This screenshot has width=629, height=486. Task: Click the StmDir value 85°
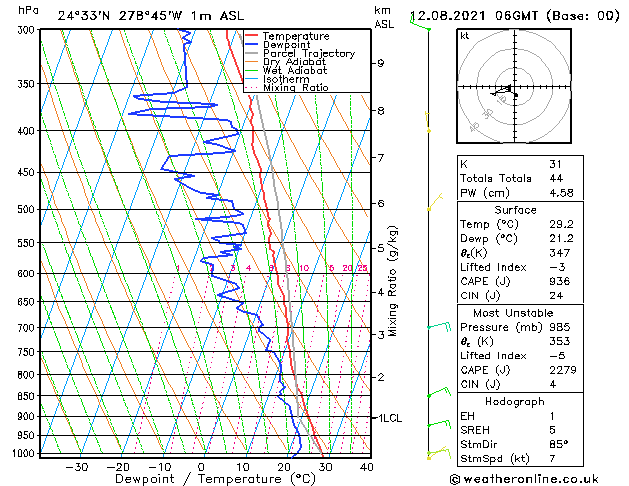click(559, 444)
